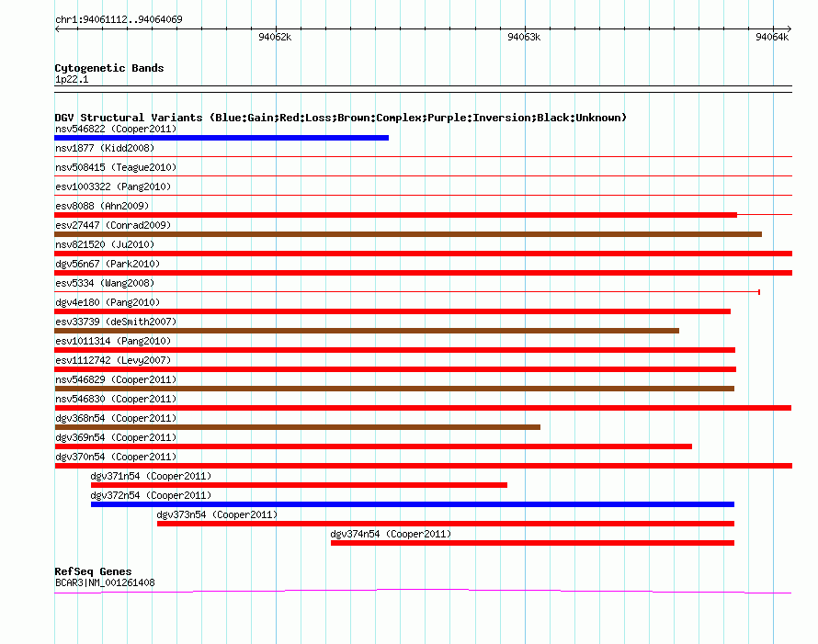Viewport: 818px width, 644px height.
Task: Open the nsv546822 (Cooper2011) label
Action: click(116, 129)
